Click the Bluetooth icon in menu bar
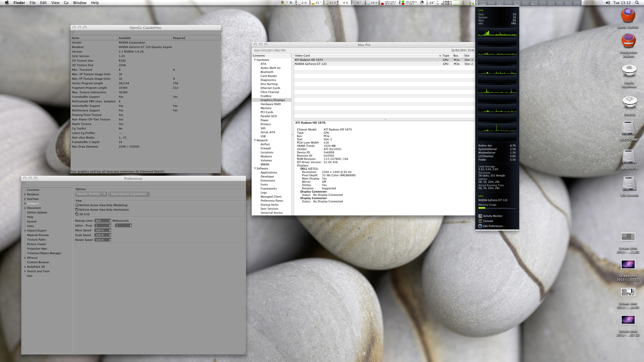 592,3
